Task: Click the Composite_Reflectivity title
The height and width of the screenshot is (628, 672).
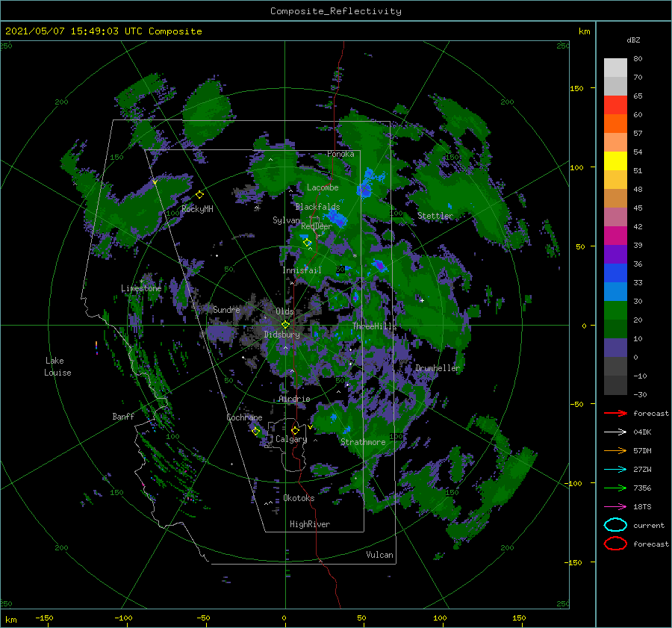Action: click(336, 11)
